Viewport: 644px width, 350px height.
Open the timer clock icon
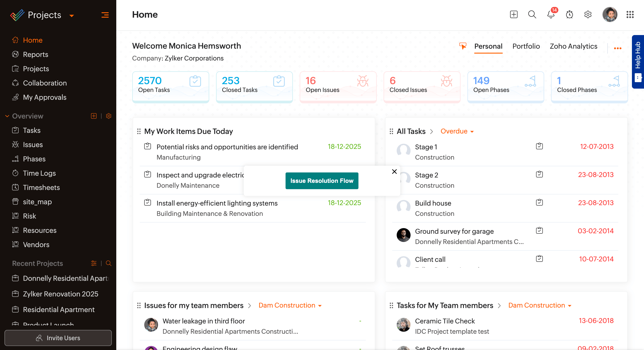click(569, 15)
